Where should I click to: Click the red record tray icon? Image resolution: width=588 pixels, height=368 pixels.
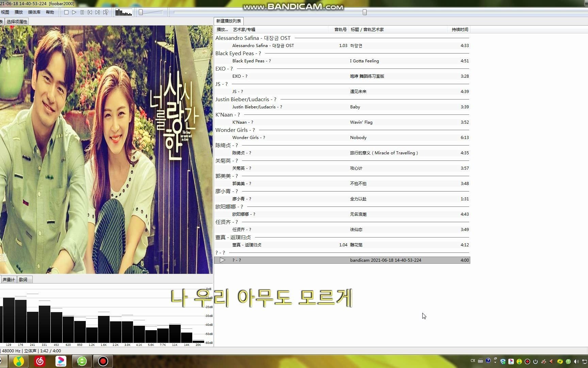pyautogui.click(x=527, y=362)
